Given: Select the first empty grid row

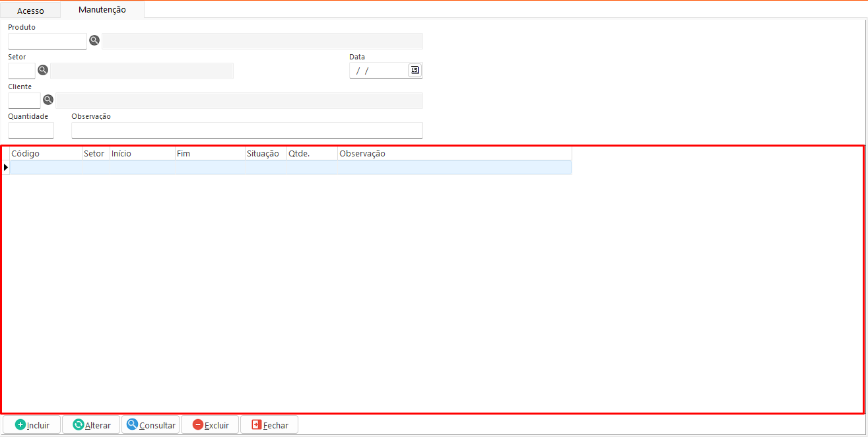Looking at the screenshot, I should coord(290,168).
